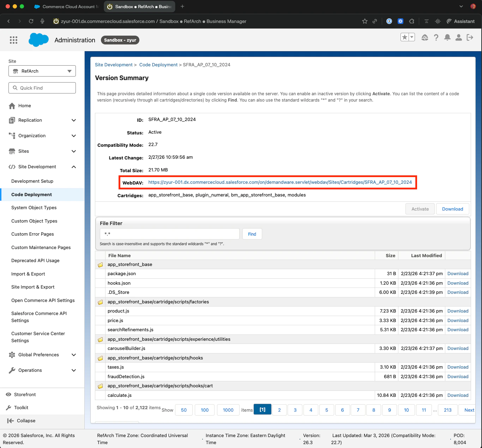Go to last page 213
This screenshot has width=482, height=448.
[448, 410]
